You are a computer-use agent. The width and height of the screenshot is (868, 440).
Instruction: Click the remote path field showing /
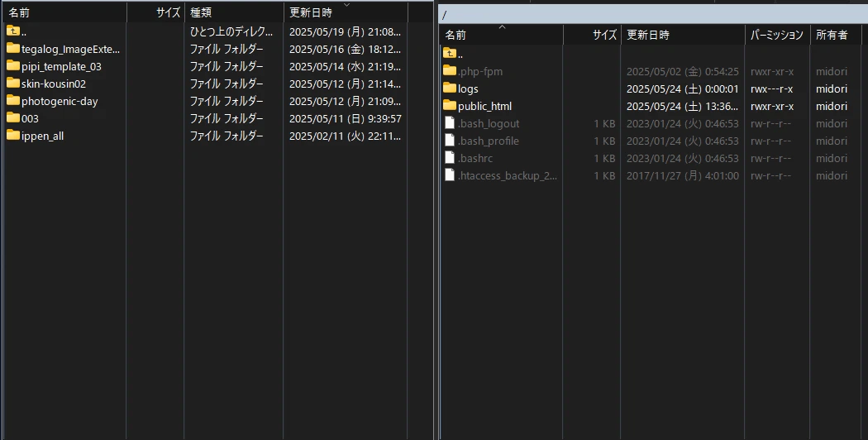coord(653,14)
